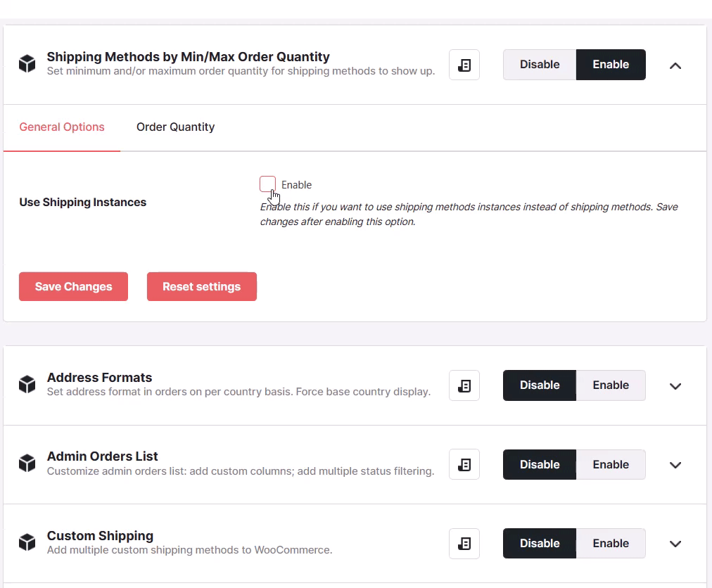Image resolution: width=712 pixels, height=588 pixels.
Task: Click the Address Formats heading
Action: (x=99, y=377)
